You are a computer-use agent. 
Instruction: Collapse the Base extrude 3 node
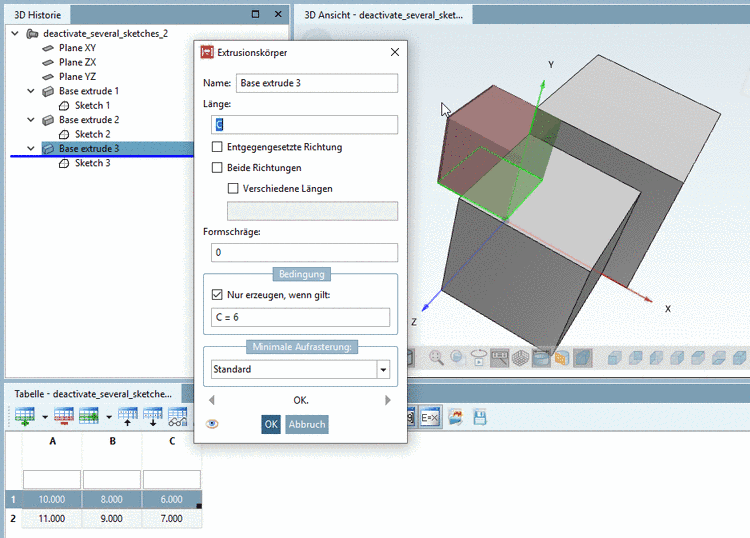(x=31, y=149)
